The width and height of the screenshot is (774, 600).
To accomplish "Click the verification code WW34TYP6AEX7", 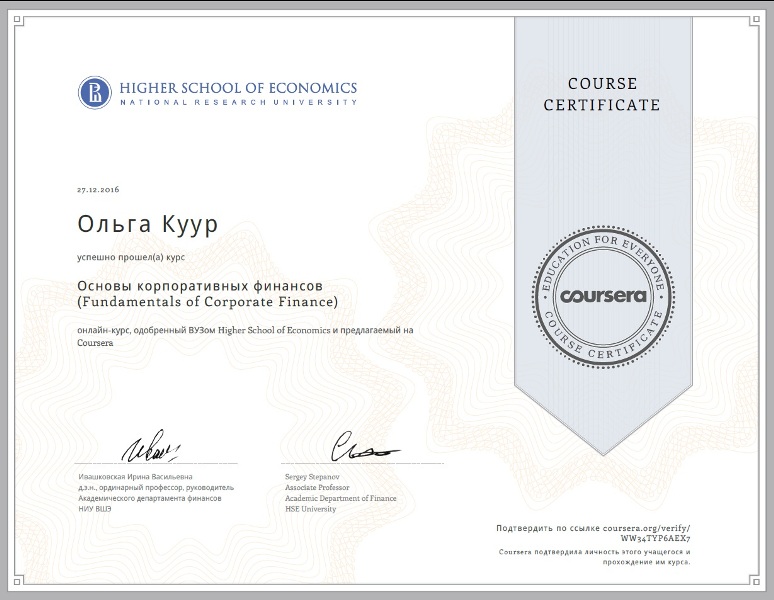I will pyautogui.click(x=655, y=538).
